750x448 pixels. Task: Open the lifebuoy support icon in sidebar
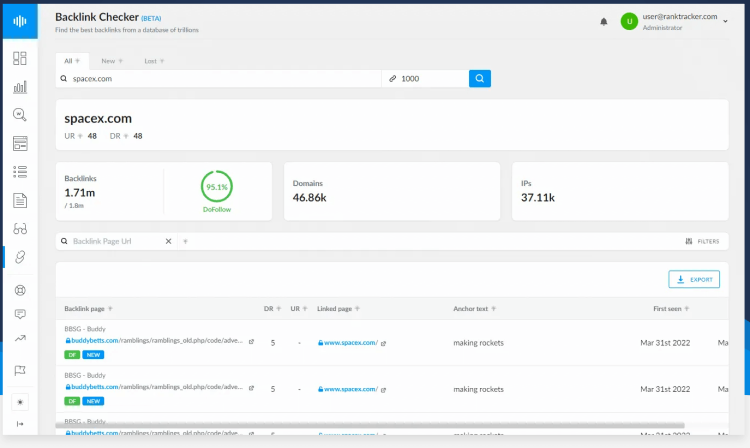tap(20, 290)
